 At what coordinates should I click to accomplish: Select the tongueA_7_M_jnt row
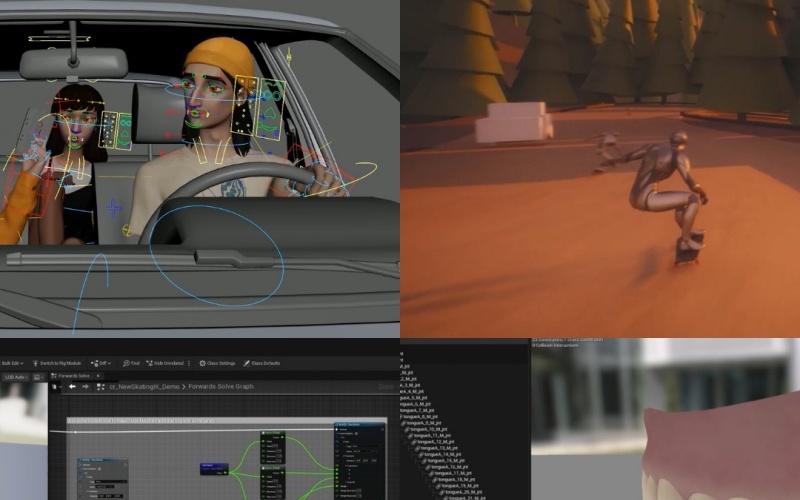coord(417,410)
